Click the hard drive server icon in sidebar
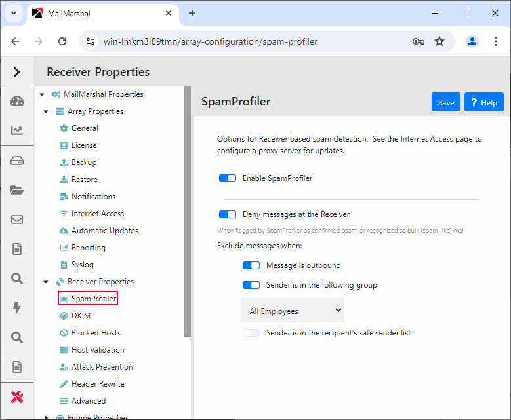511x420 pixels. click(x=17, y=161)
